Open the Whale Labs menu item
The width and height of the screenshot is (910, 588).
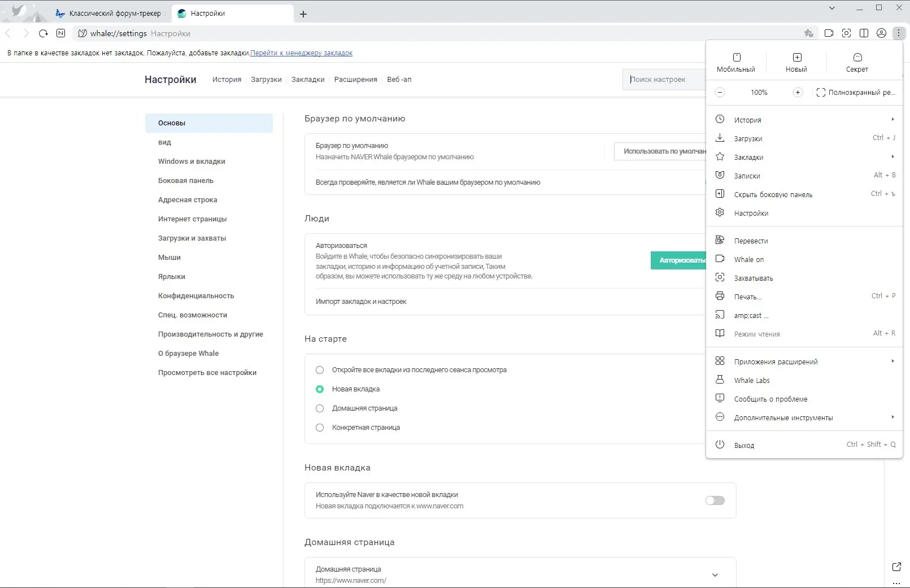pos(752,381)
